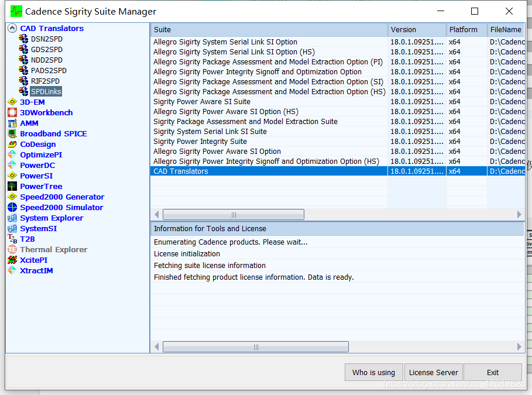Click the SystemSI tool icon
The height and width of the screenshot is (395, 532).
click(12, 228)
